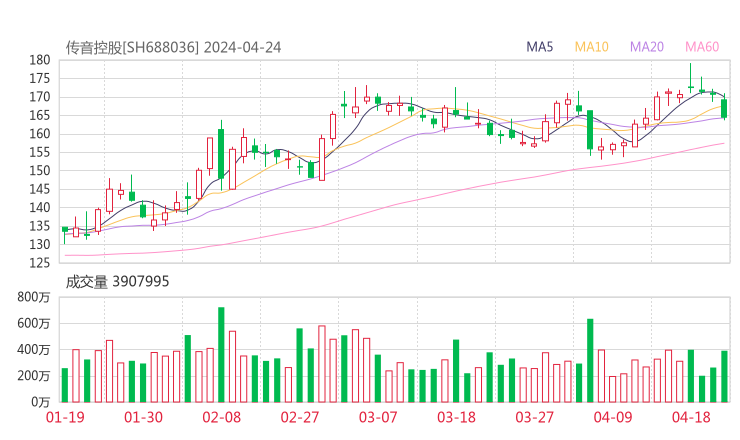The height and width of the screenshot is (440, 740).
Task: Select the last green candlestick on the right
Action: click(x=724, y=107)
